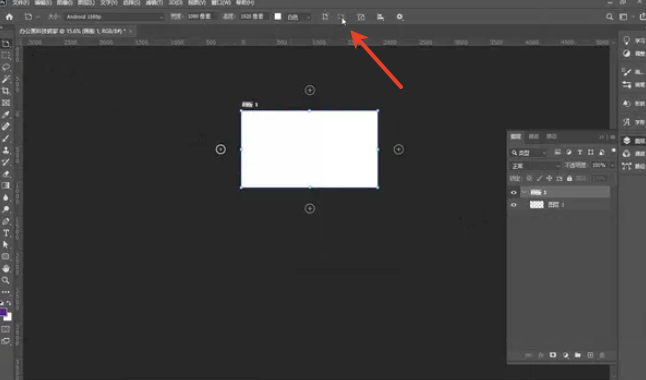Toggle the pixel layer filter icon
Image resolution: width=646 pixels, height=380 pixels.
pyautogui.click(x=557, y=152)
